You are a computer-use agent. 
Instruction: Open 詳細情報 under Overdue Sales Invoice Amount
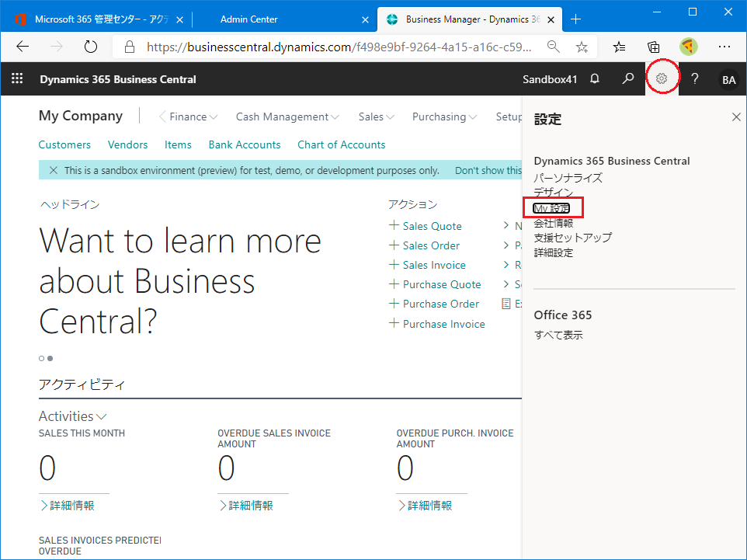tap(246, 505)
